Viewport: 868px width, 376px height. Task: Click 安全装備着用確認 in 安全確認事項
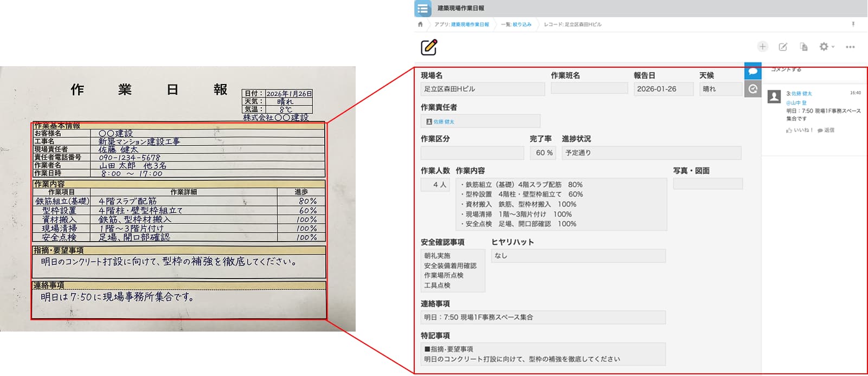(x=450, y=265)
